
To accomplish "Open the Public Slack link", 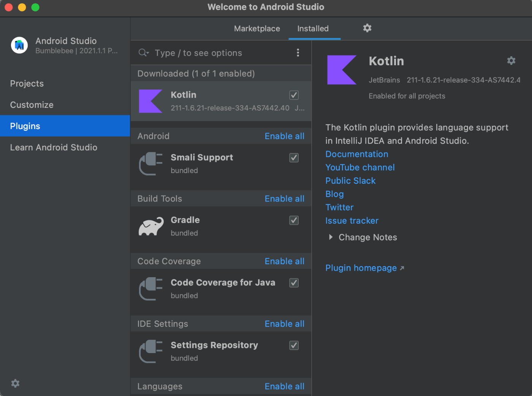I will [350, 181].
